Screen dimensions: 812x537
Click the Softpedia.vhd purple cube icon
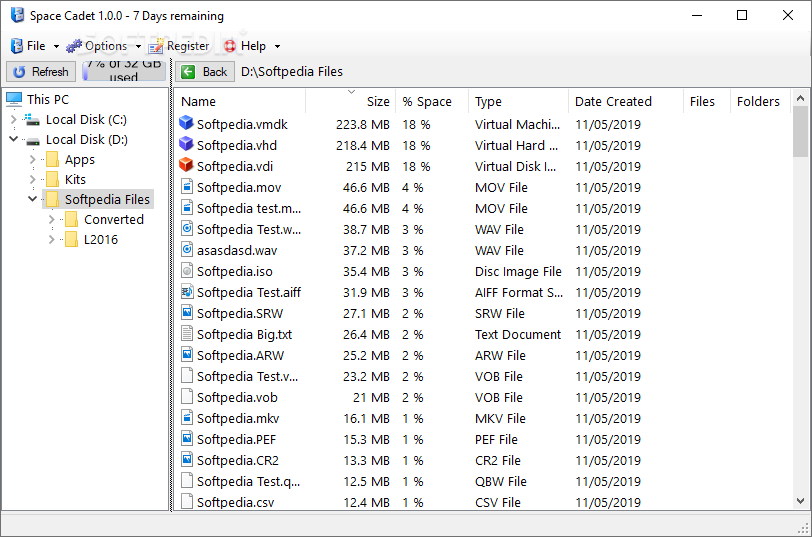point(186,144)
